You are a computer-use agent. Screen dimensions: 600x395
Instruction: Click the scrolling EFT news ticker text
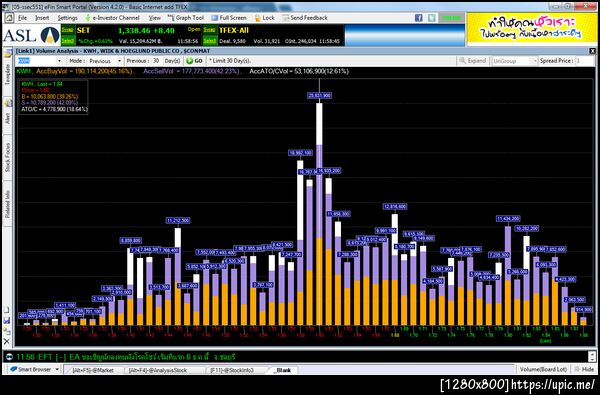[126, 357]
